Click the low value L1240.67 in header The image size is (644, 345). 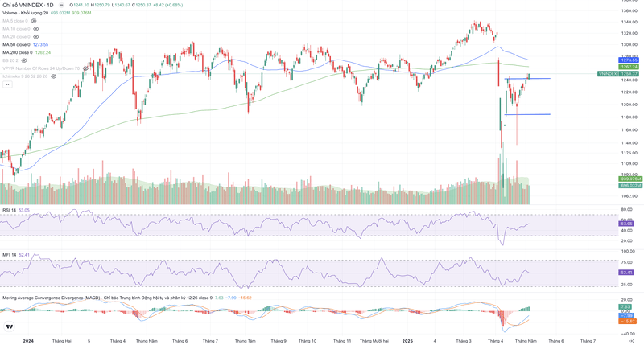[121, 5]
